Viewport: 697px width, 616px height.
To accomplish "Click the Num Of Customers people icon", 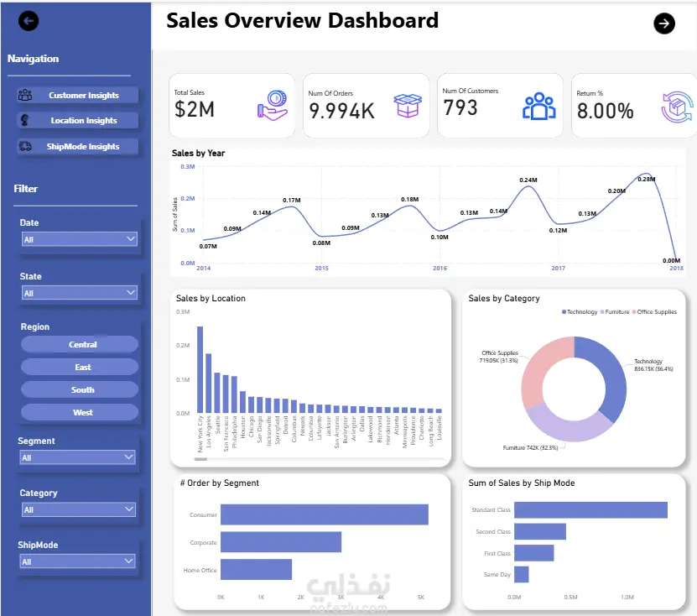I will [x=538, y=107].
